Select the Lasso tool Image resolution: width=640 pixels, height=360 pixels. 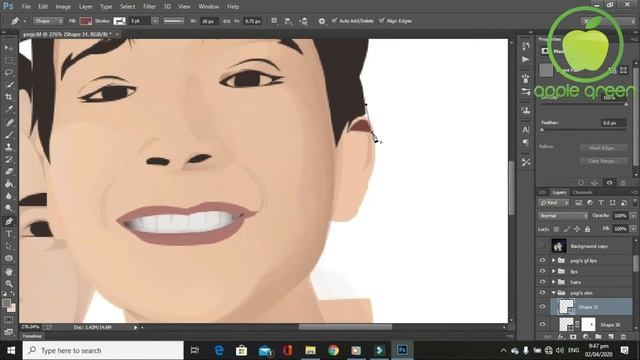point(9,73)
